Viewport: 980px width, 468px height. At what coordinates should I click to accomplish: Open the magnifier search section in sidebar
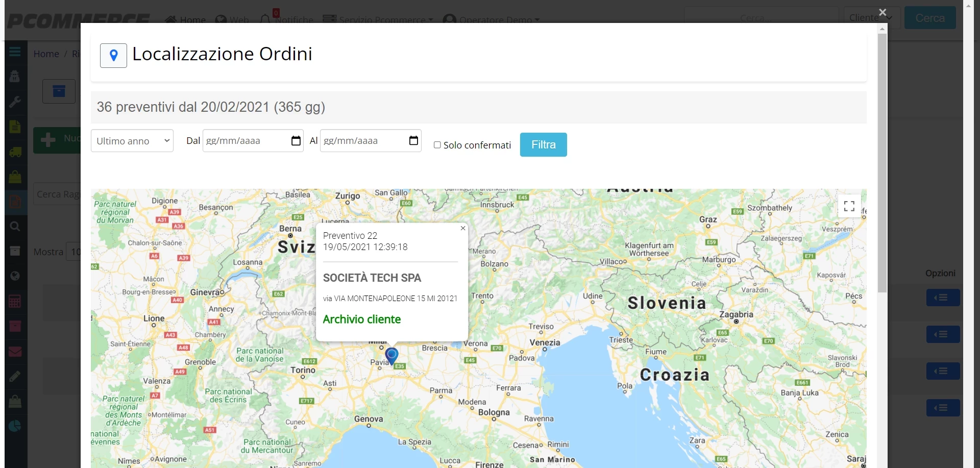15,226
